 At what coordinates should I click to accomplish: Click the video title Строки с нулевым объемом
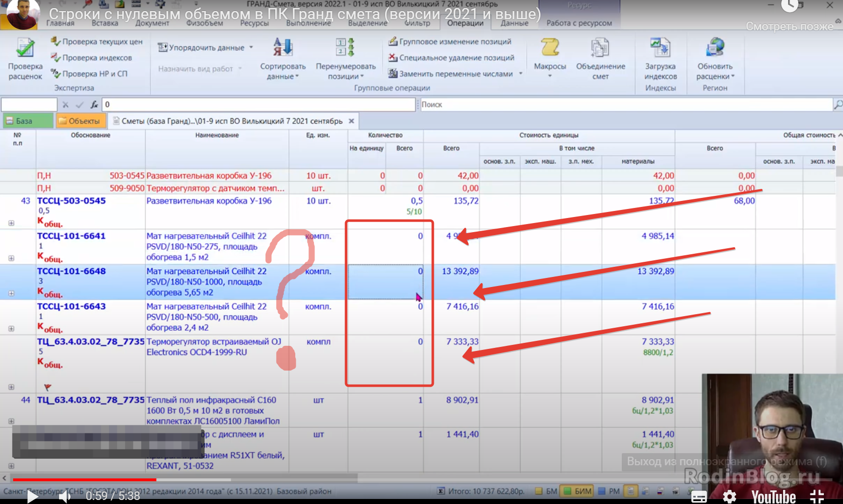tap(294, 14)
